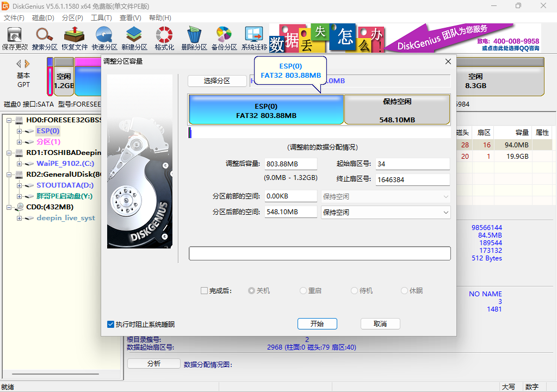Open the 分区后部的空间 保持空闲 dropdown
The height and width of the screenshot is (392, 557).
point(386,213)
